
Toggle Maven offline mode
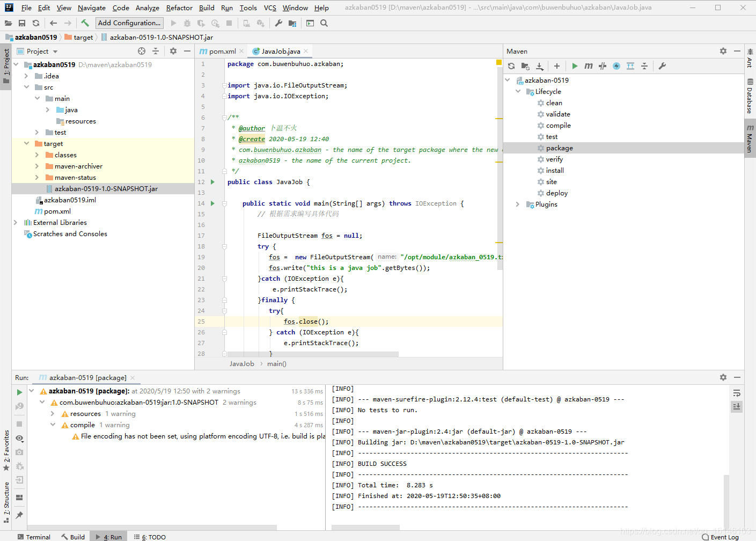[x=603, y=66]
